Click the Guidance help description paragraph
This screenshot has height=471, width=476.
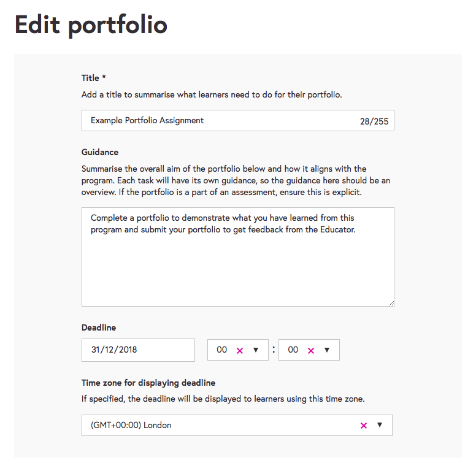[236, 180]
